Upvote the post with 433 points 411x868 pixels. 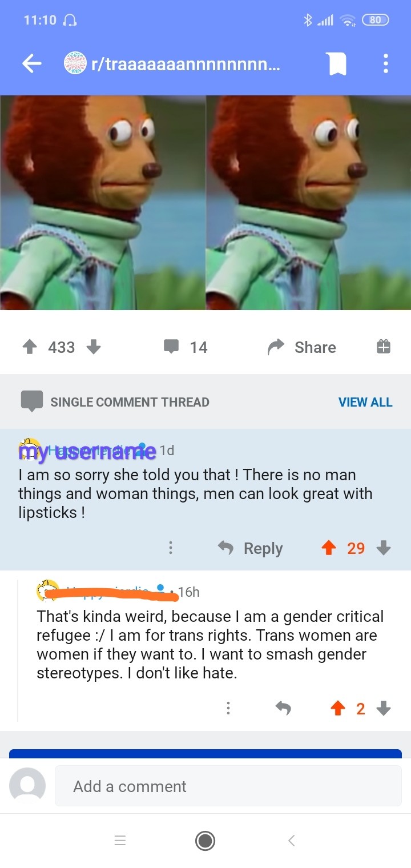pos(29,347)
